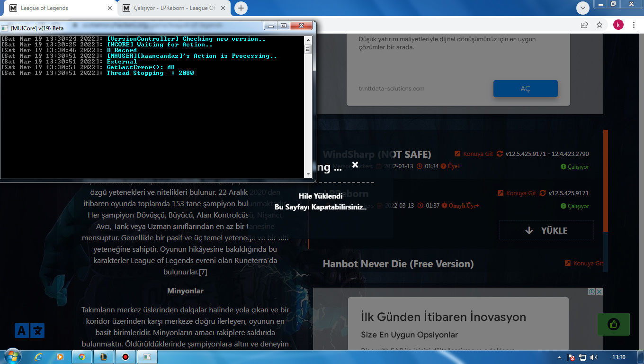644x364 pixels.
Task: Show hidden system tray icons
Action: (560, 357)
